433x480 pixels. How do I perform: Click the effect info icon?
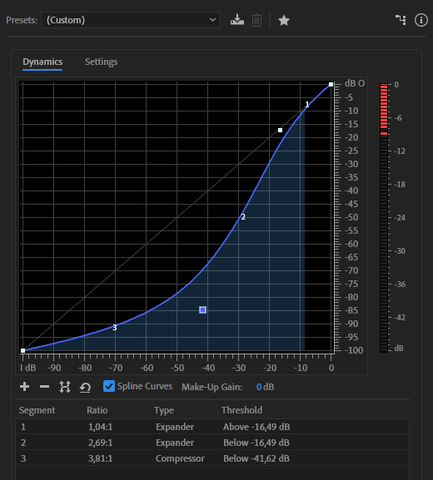tap(421, 20)
